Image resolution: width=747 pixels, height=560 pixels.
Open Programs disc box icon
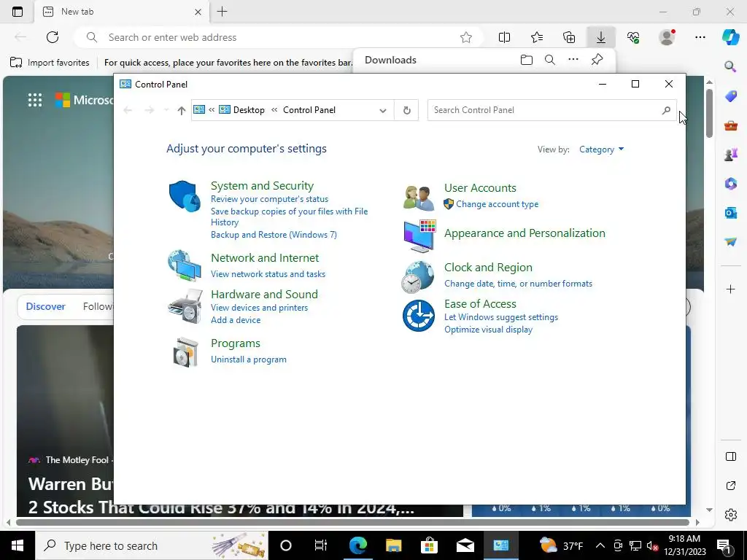tap(185, 352)
